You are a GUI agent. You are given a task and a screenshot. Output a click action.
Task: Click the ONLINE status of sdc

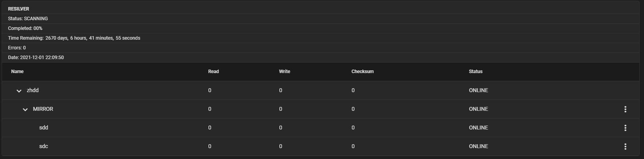tap(478, 146)
